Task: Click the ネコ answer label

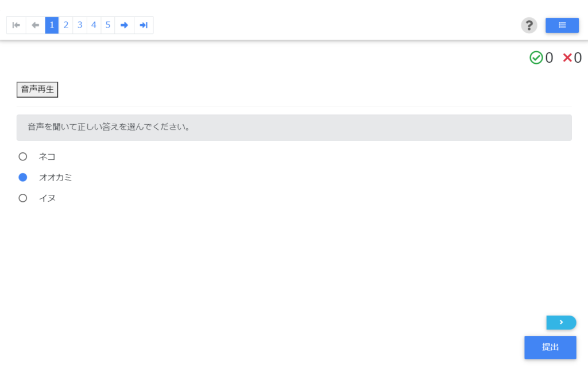Action: 47,156
